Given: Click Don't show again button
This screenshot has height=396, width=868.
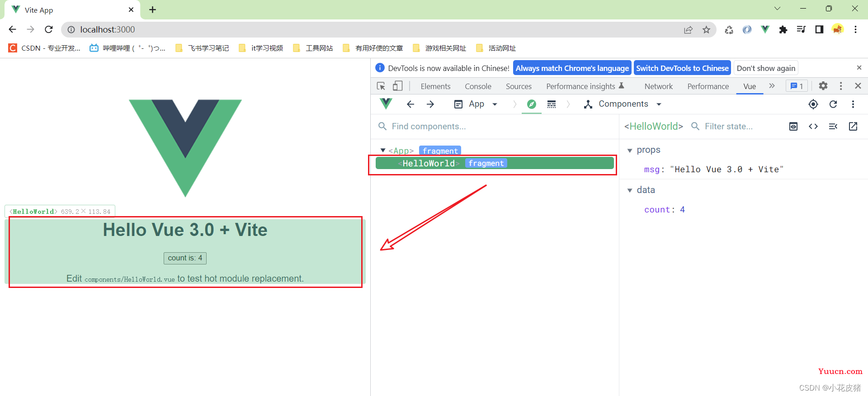Looking at the screenshot, I should [x=766, y=68].
